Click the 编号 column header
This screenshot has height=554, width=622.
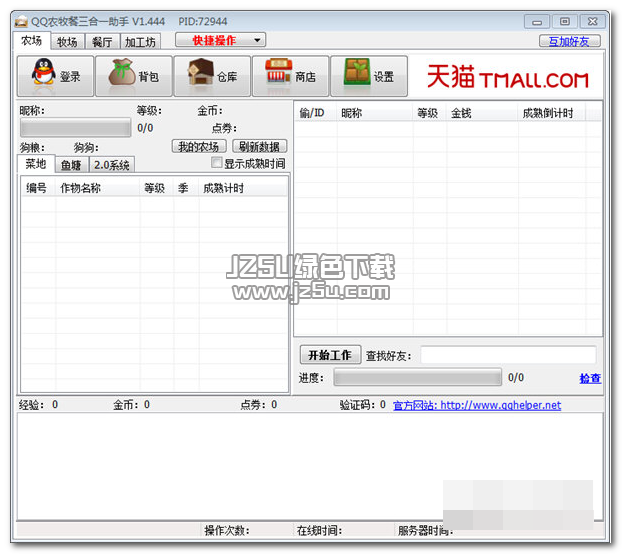click(36, 188)
